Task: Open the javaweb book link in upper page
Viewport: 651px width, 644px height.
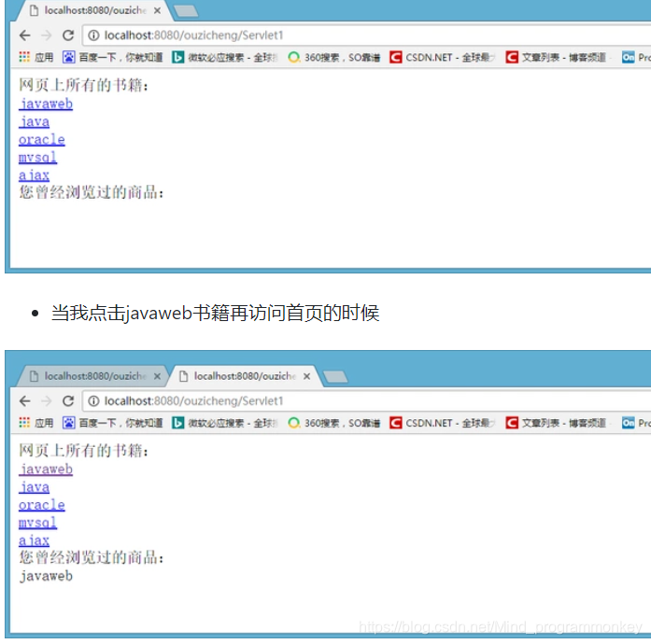Action: coord(46,104)
